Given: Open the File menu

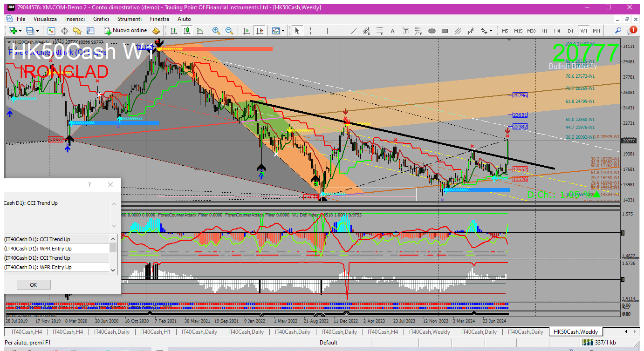Looking at the screenshot, I should point(21,19).
